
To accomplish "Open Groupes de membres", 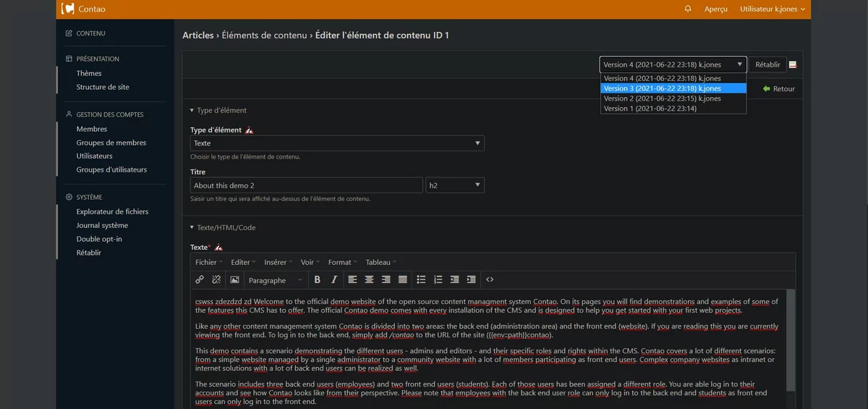I will click(x=111, y=143).
